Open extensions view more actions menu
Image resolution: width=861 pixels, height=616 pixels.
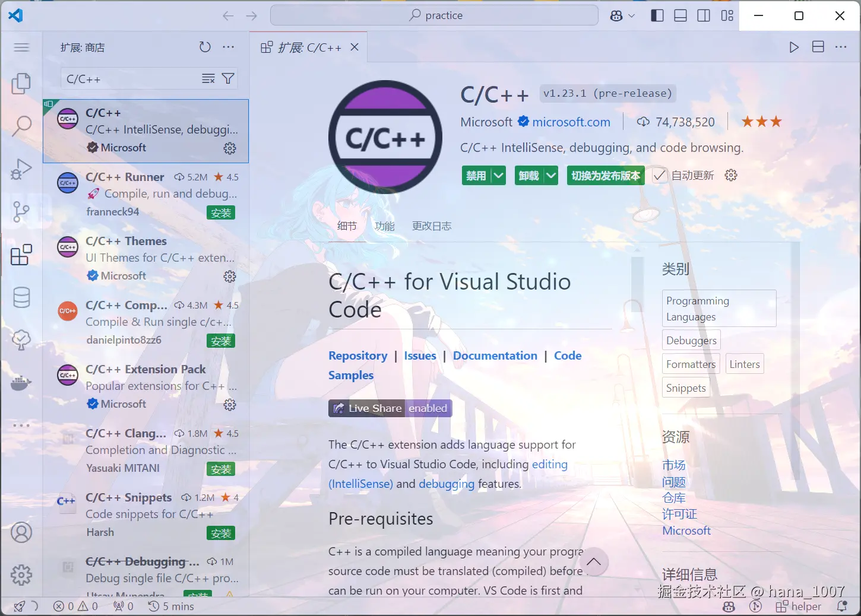(228, 47)
